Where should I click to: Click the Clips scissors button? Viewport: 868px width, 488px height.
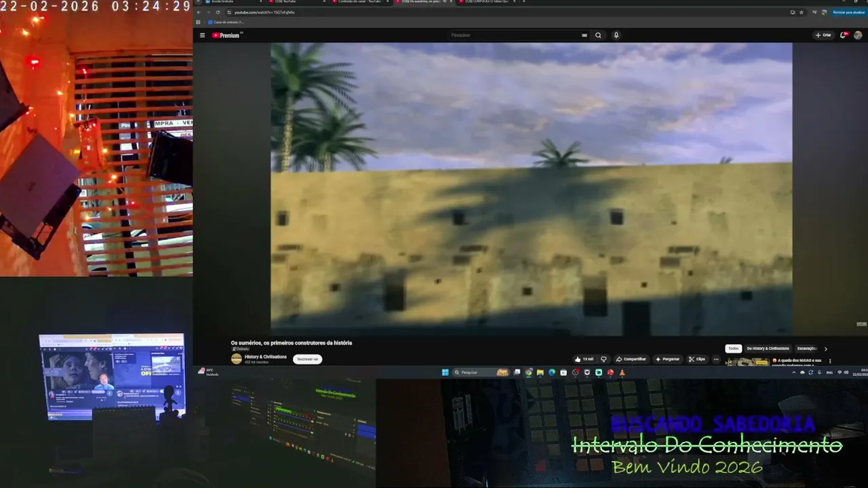[x=697, y=359]
